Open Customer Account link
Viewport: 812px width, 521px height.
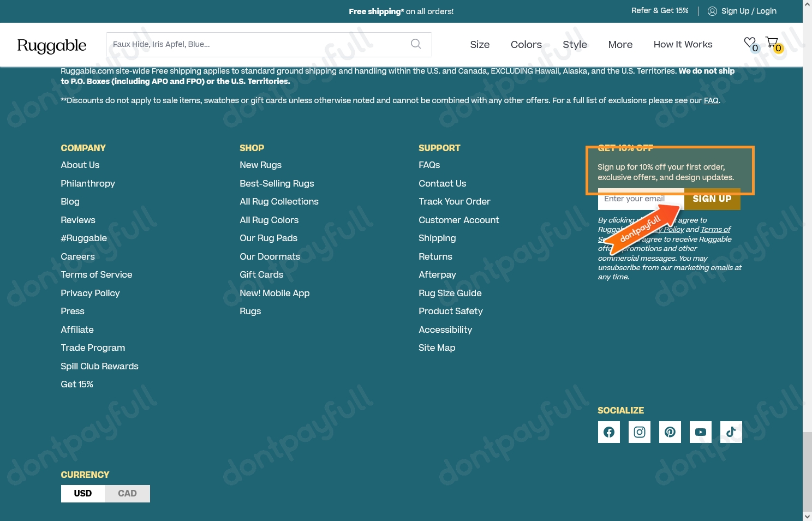coord(459,220)
